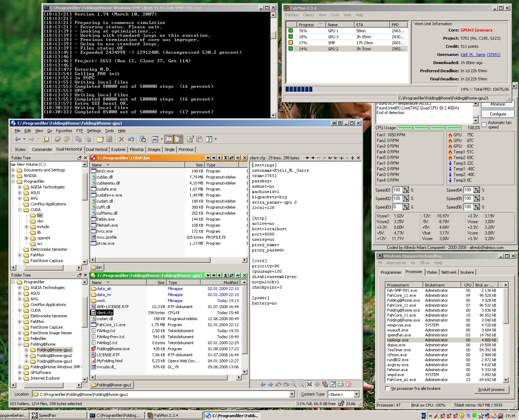Open the Programmer tab in Task Manager
Screen dimensions: 519x420
(x=391, y=272)
